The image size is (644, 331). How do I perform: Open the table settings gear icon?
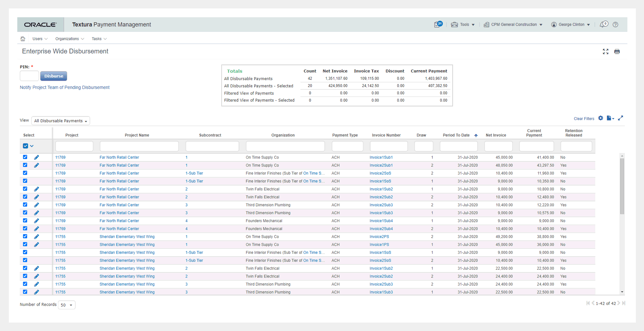coord(600,118)
